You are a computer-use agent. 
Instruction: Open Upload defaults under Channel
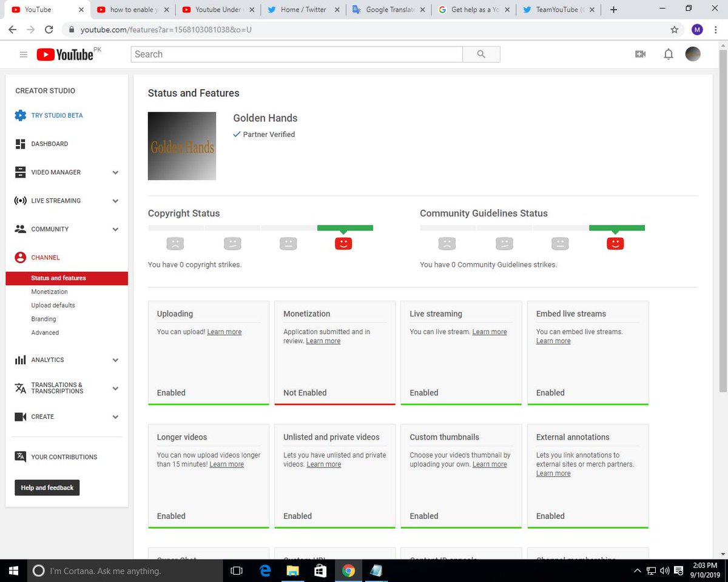53,306
